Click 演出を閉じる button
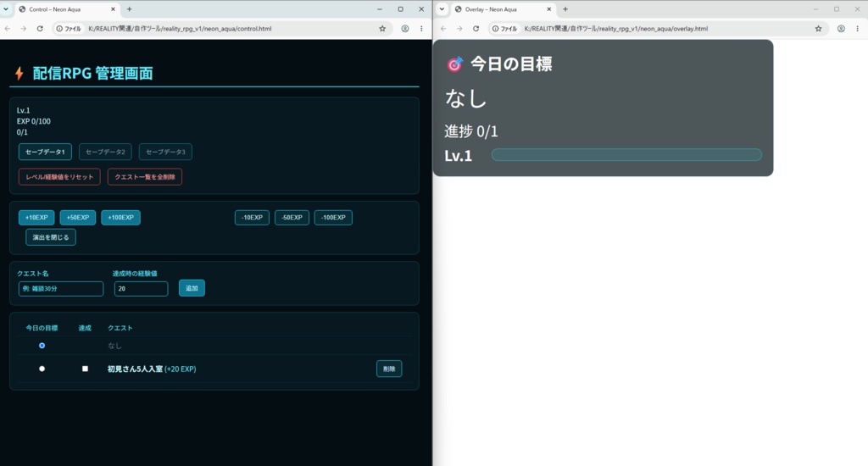Image resolution: width=868 pixels, height=466 pixels. [50, 237]
